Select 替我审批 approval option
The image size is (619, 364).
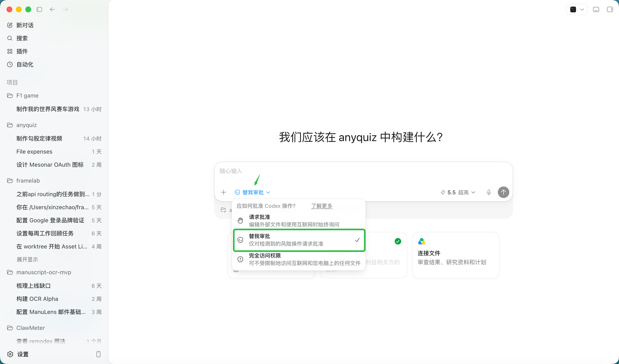(299, 240)
